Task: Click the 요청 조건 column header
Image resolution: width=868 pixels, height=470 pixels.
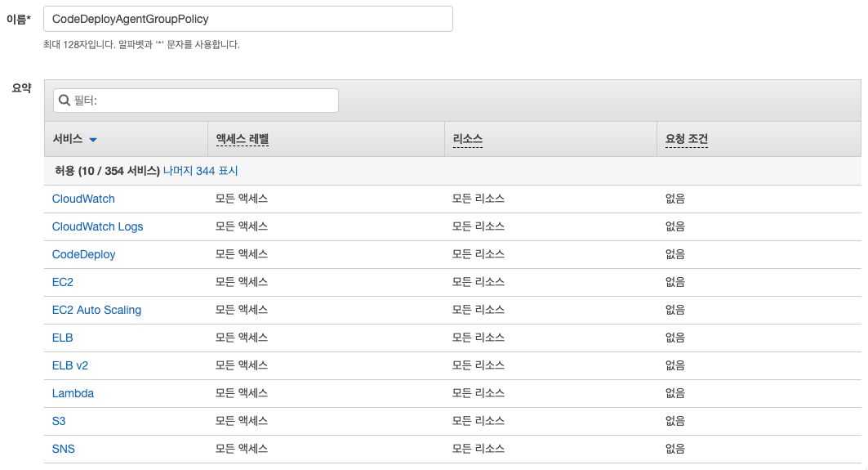Action: click(x=687, y=139)
